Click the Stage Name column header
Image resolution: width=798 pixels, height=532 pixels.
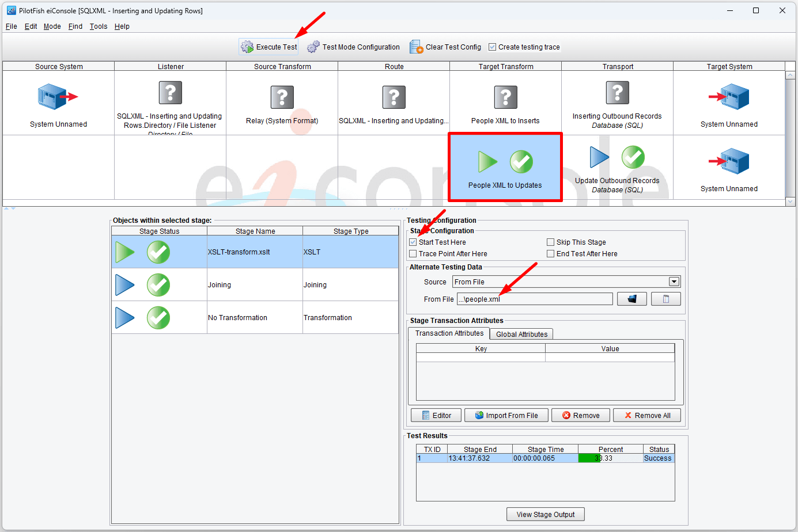[x=255, y=231]
